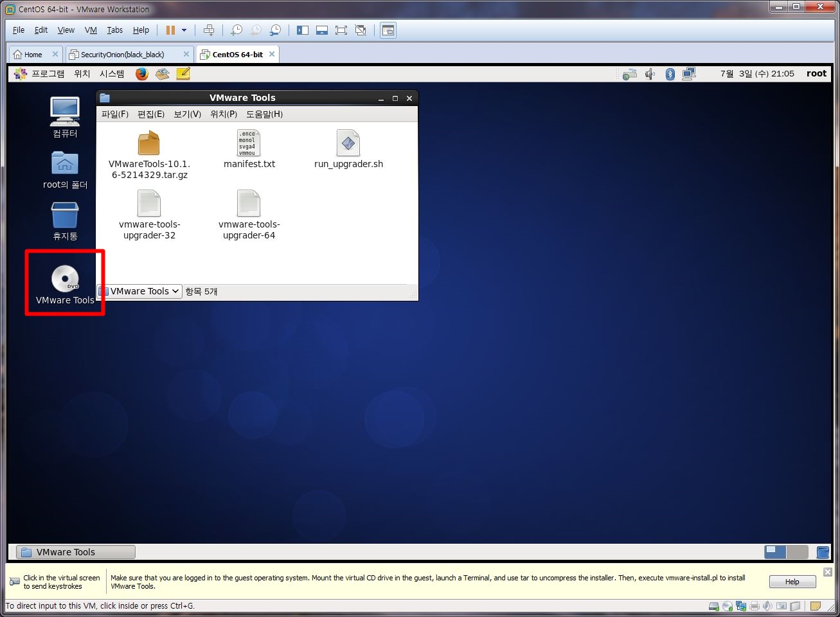
Task: Open the message log note icon
Action: point(816,606)
